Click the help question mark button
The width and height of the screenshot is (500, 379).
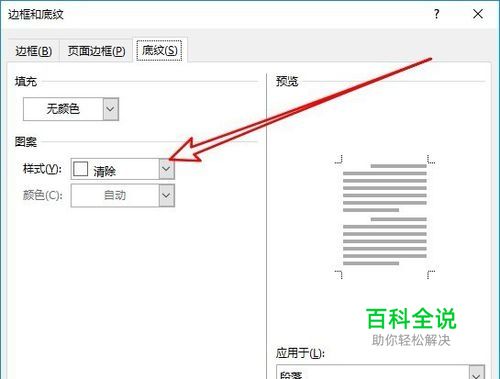tap(437, 14)
